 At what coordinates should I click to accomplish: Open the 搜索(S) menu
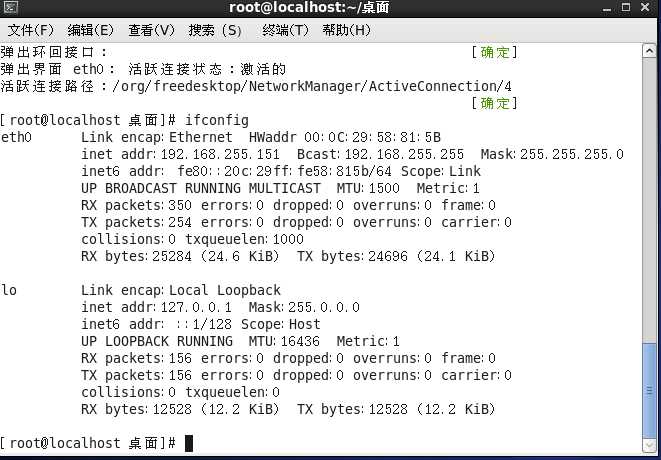tap(215, 30)
